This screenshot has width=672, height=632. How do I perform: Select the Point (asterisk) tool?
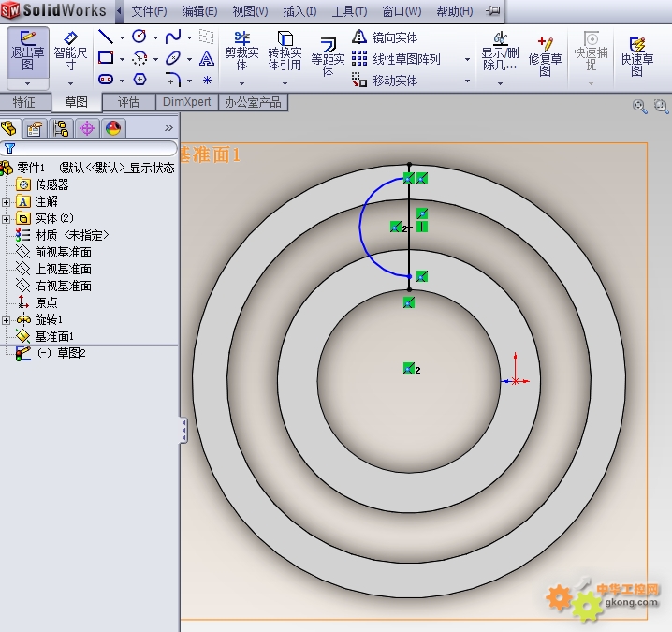[207, 80]
